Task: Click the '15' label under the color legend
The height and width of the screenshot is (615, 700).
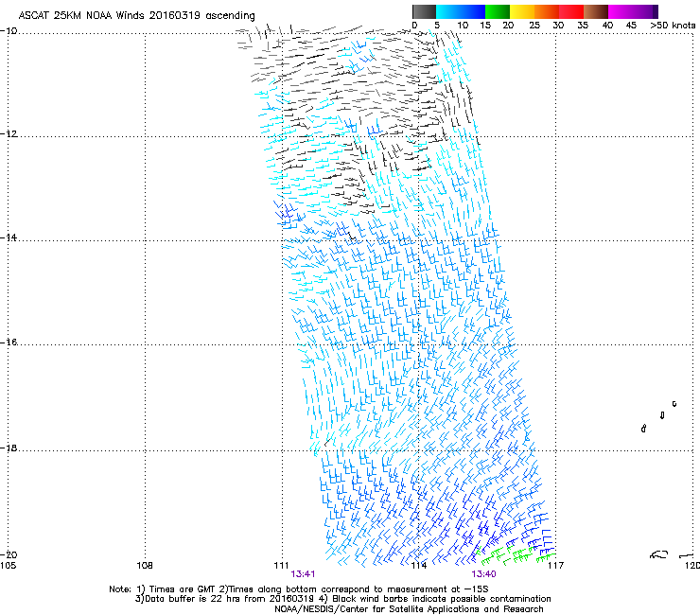Action: pos(485,26)
